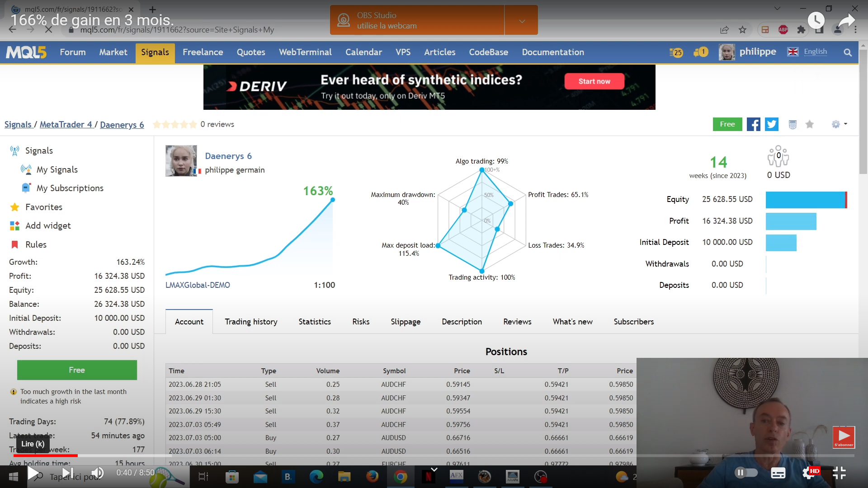Open the WebTerminal menu item

(x=305, y=52)
